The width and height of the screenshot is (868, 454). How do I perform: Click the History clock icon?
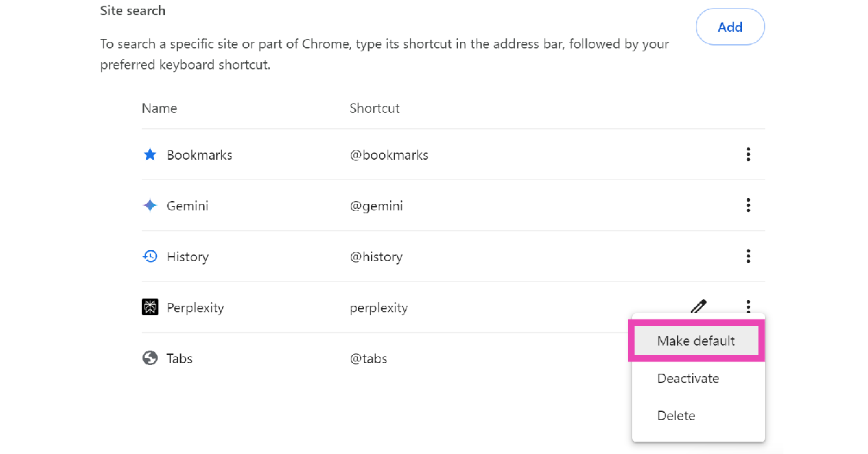click(150, 257)
